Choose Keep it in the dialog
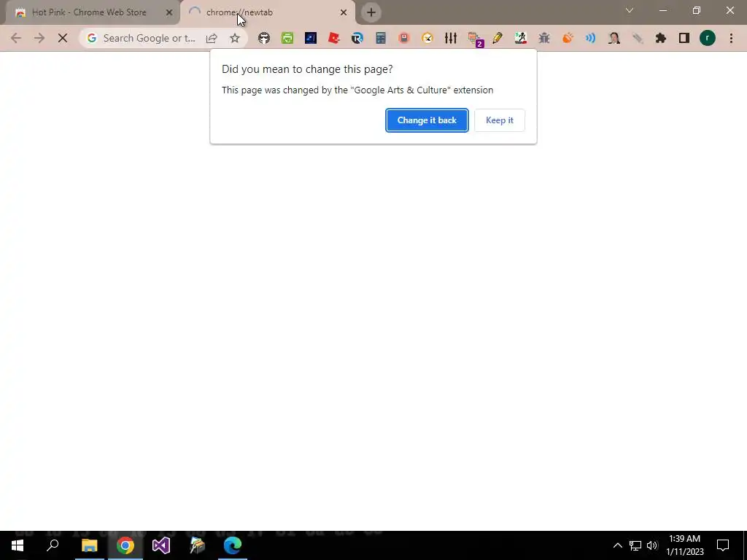This screenshot has height=560, width=747. coord(499,120)
